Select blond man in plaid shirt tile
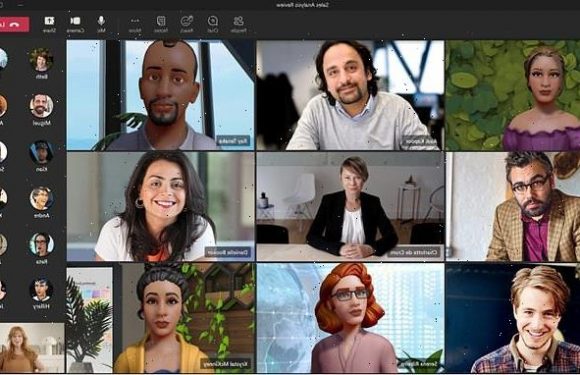The image size is (580, 375). (513, 318)
